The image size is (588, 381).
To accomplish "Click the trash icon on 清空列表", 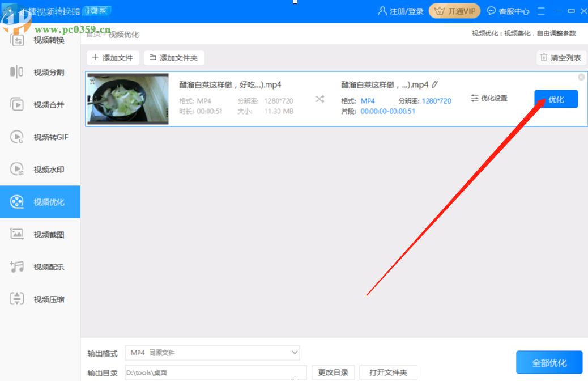I will click(544, 57).
